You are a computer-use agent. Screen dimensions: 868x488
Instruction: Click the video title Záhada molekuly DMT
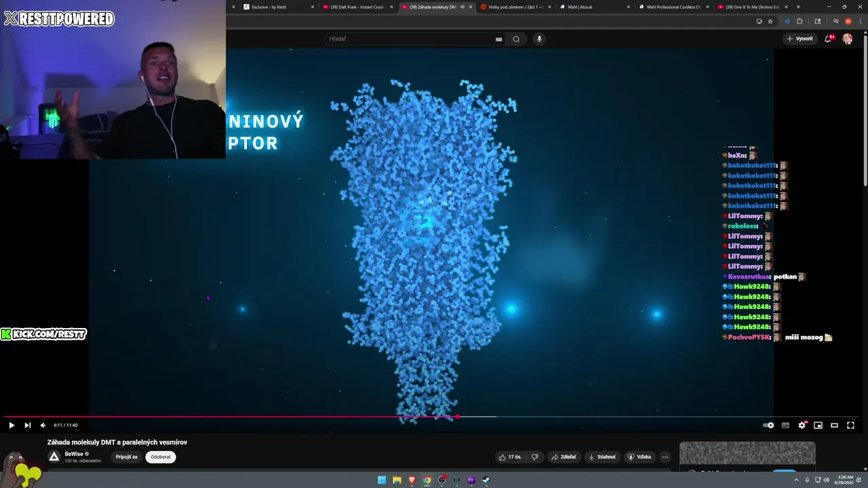(117, 442)
